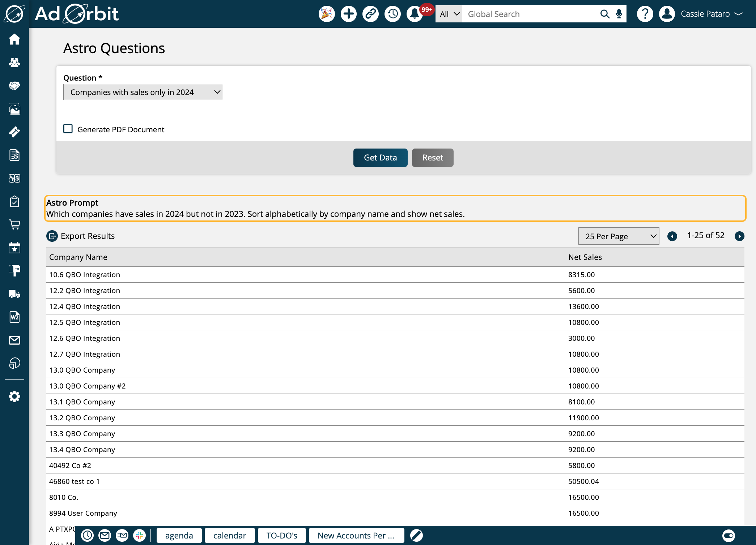Image resolution: width=756 pixels, height=545 pixels.
Task: Open the W2 document icon in sidebar
Action: click(14, 317)
